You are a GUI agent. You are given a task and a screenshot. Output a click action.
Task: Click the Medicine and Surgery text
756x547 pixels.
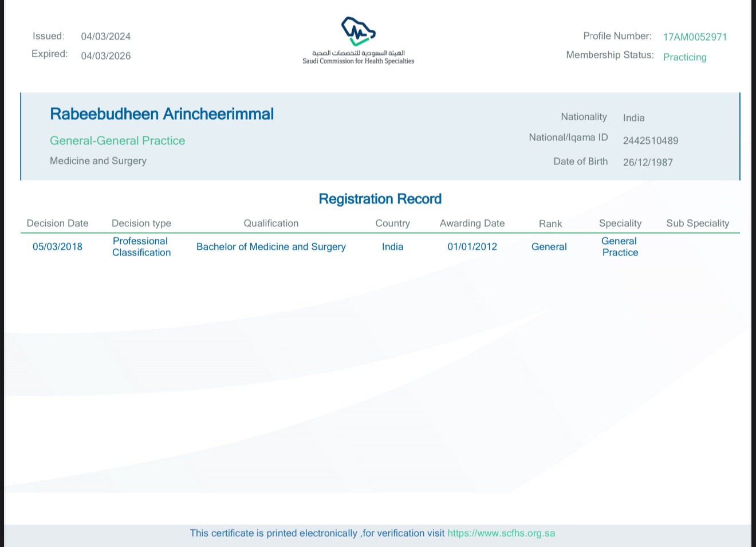(98, 161)
